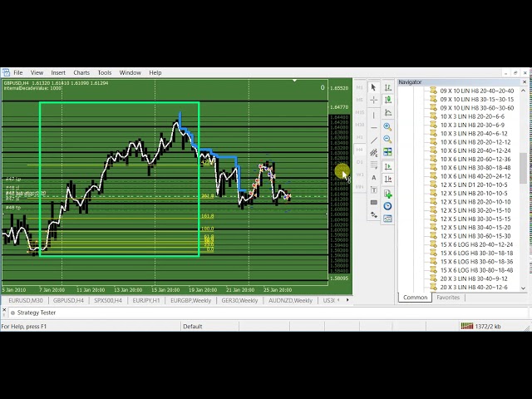Select the Text (A) tool
532x399 pixels.
(373, 177)
